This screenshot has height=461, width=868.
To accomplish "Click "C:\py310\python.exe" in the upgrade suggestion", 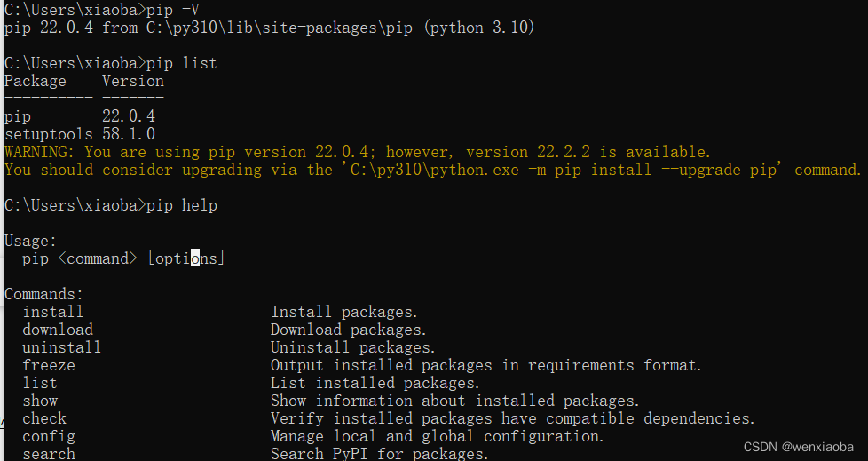I will [x=435, y=170].
